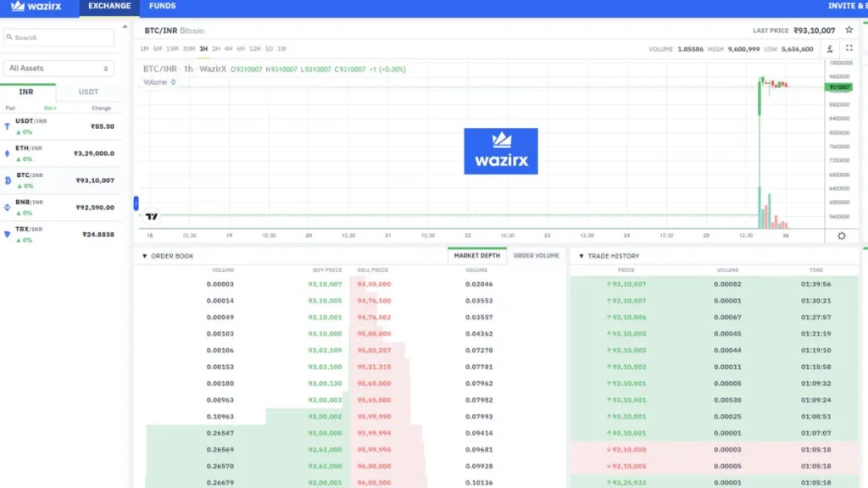Toggle the blue side panel handle
Screen dimensions: 868x488
click(x=136, y=203)
